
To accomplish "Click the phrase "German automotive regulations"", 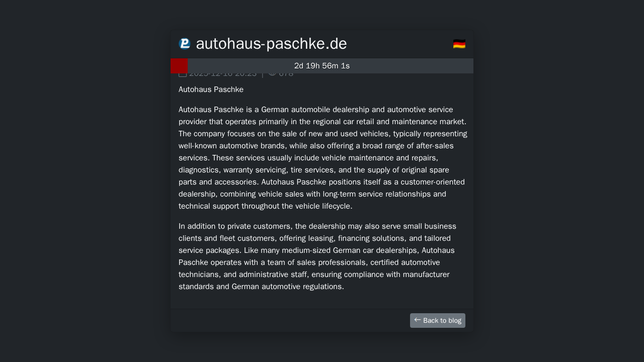I will pos(287,287).
